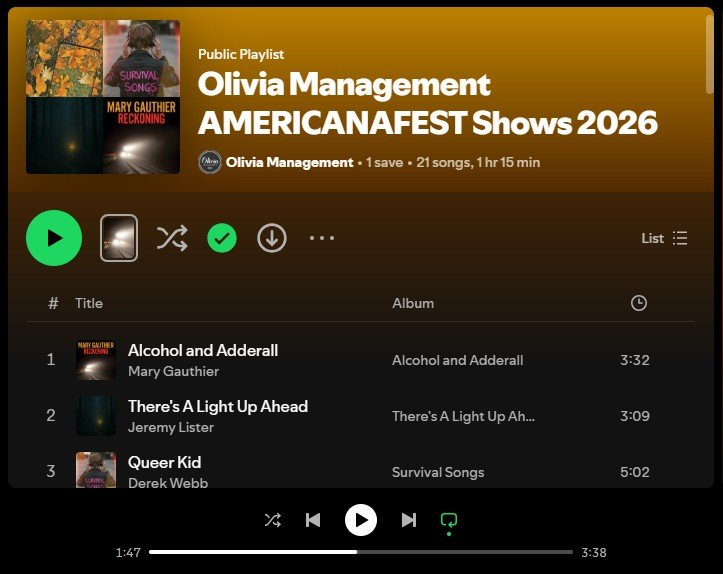
Task: Click the Olivia Management avatar icon
Action: pos(210,162)
